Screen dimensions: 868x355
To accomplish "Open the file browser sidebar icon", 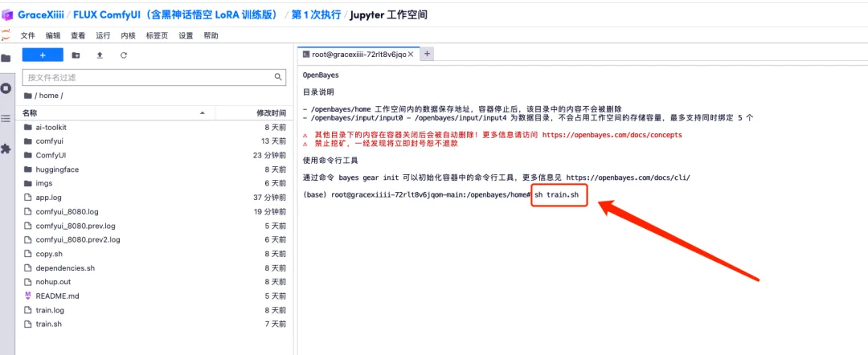I will pos(6,58).
